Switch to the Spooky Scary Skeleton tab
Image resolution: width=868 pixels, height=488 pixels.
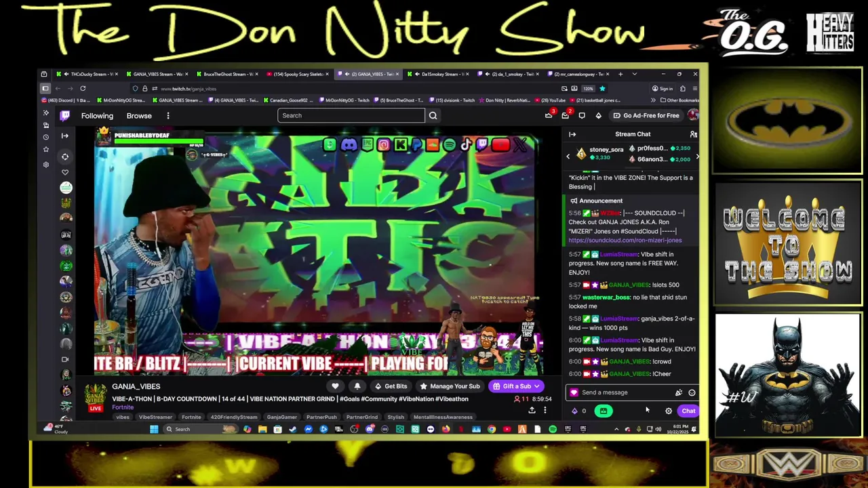[x=297, y=74]
